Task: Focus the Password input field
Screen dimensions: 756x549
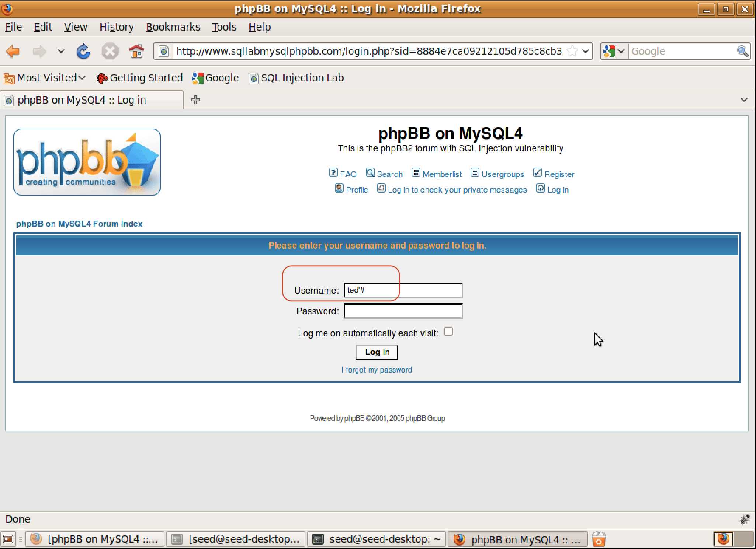Action: click(403, 311)
